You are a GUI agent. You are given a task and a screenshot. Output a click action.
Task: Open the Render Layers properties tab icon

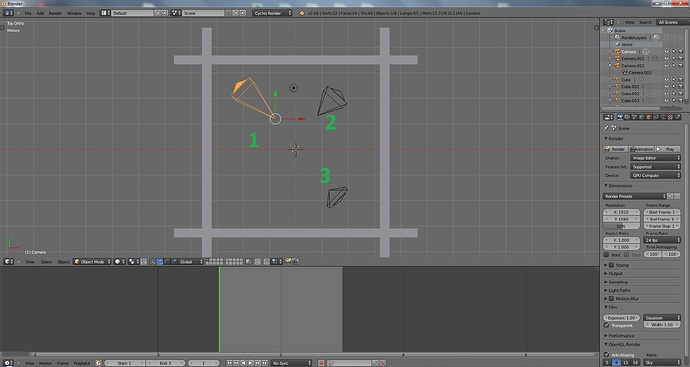(628, 117)
